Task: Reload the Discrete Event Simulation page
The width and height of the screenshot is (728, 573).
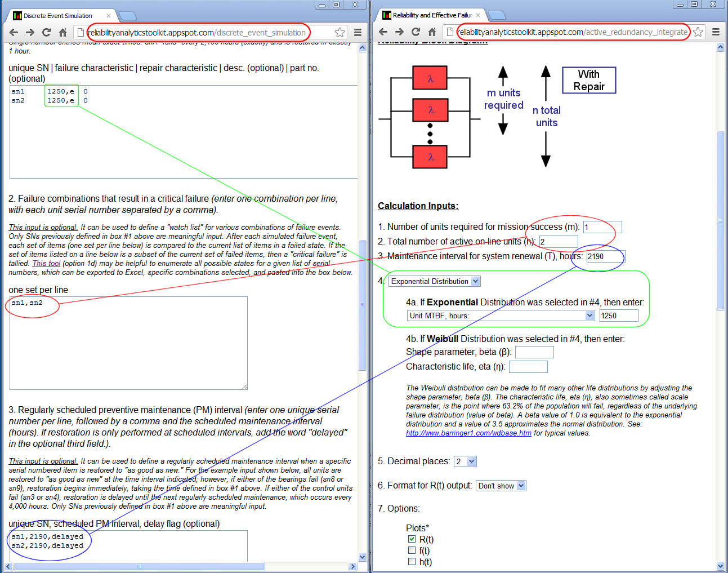Action: (x=47, y=32)
